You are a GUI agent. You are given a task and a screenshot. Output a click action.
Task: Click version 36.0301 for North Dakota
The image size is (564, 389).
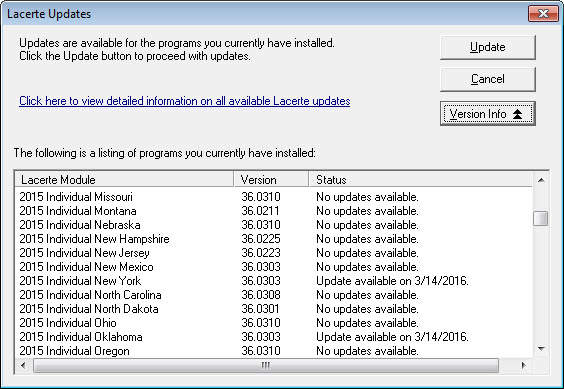pos(260,309)
